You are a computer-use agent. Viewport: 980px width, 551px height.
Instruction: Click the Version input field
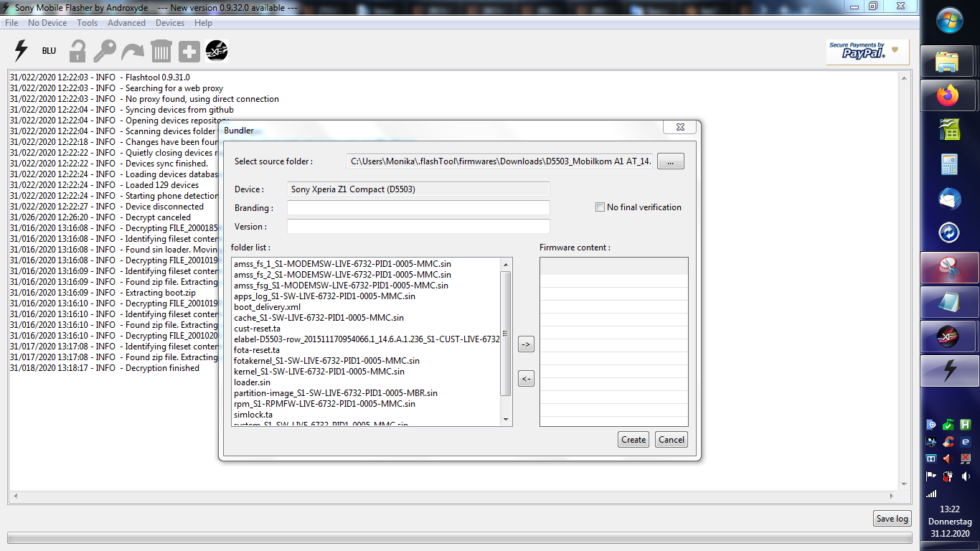(x=418, y=227)
